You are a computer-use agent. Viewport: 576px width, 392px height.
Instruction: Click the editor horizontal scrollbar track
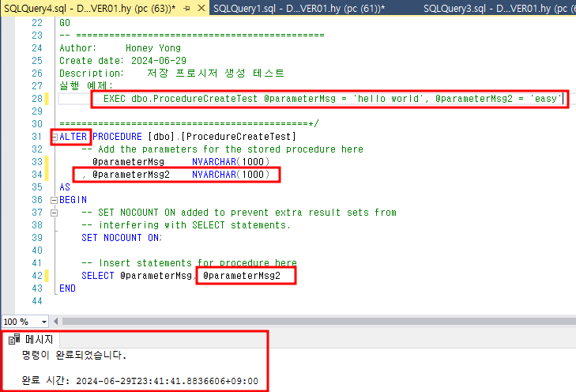(x=319, y=322)
